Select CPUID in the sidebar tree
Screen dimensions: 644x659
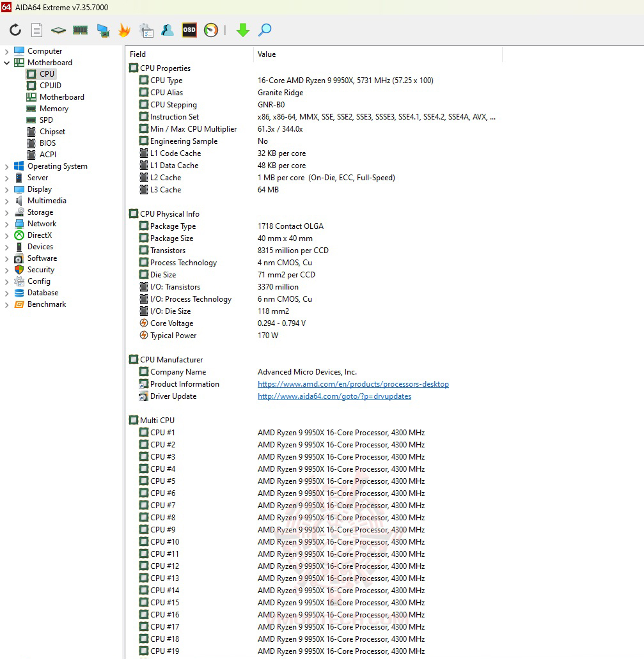tap(50, 85)
